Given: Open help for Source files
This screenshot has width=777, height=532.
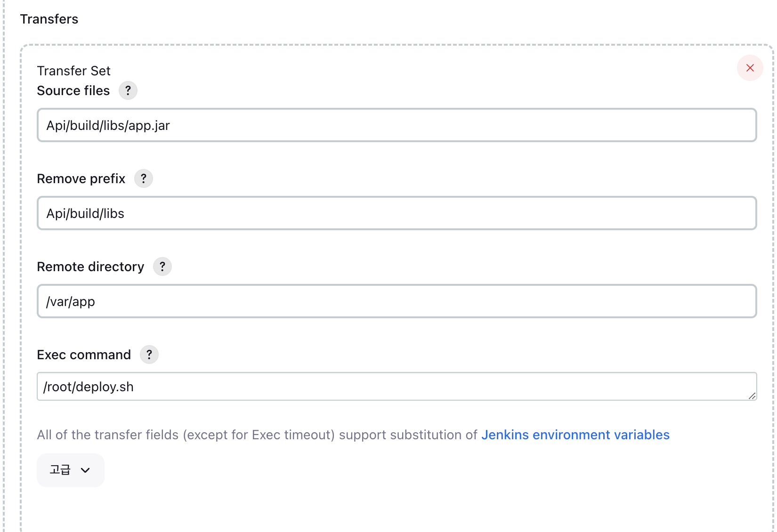Looking at the screenshot, I should click(x=128, y=90).
